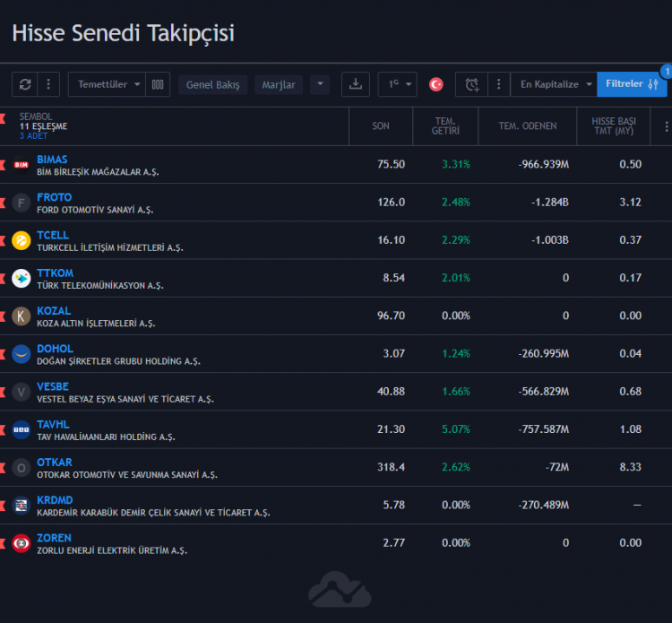
Task: Open KRDMD symbol link
Action: tap(55, 500)
